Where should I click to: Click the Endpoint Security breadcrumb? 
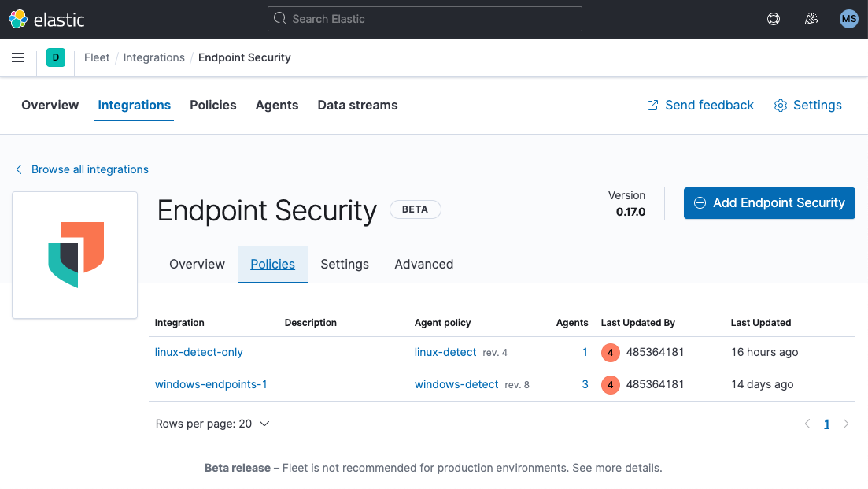[245, 57]
